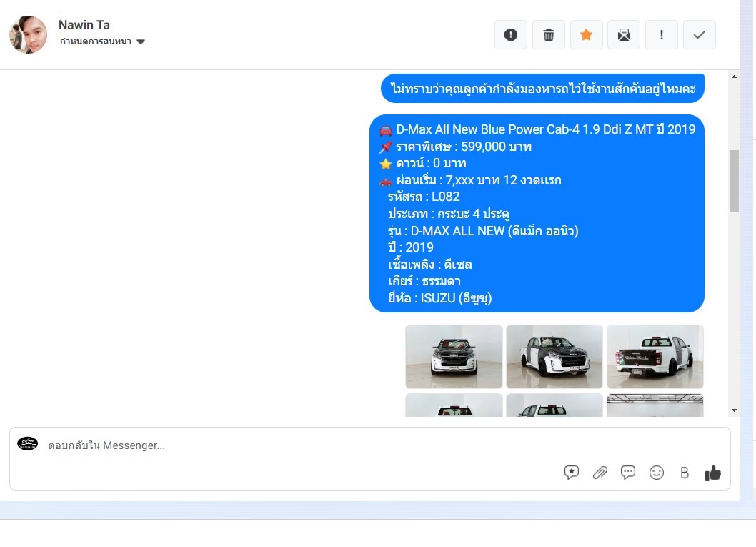Viewport: 756px width, 547px height.
Task: Mark conversation done with checkmark
Action: pos(699,35)
